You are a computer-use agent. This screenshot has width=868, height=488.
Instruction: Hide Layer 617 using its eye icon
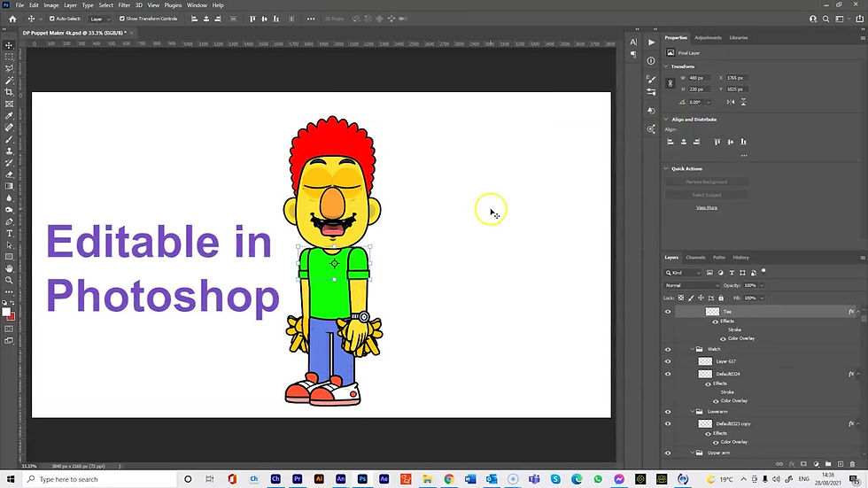[668, 361]
